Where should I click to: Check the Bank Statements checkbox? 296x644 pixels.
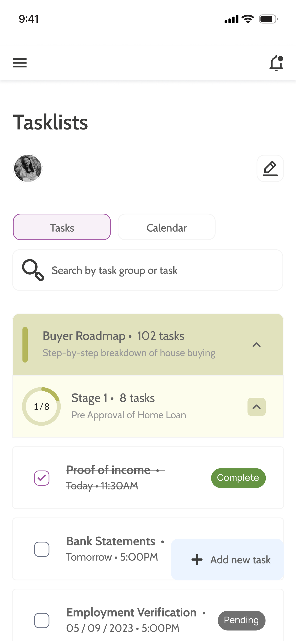point(42,549)
